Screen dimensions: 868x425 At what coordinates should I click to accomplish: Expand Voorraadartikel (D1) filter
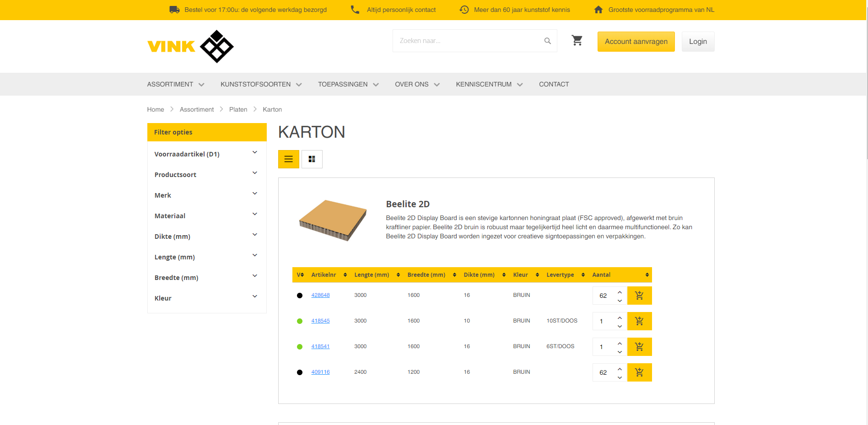point(207,154)
